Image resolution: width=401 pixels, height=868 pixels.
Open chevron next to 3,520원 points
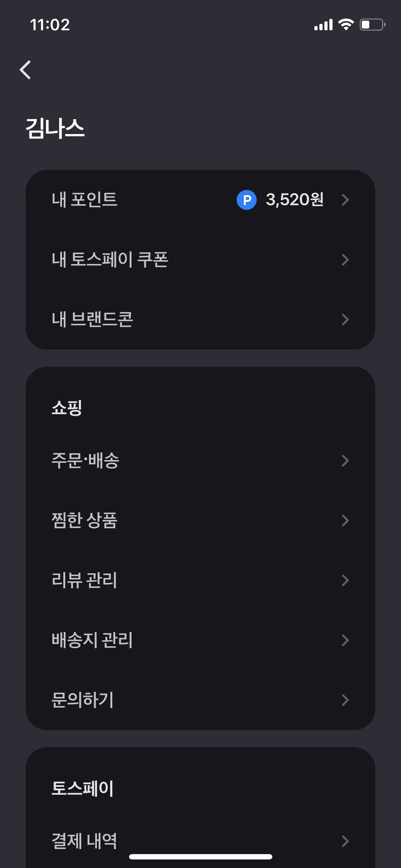(345, 200)
